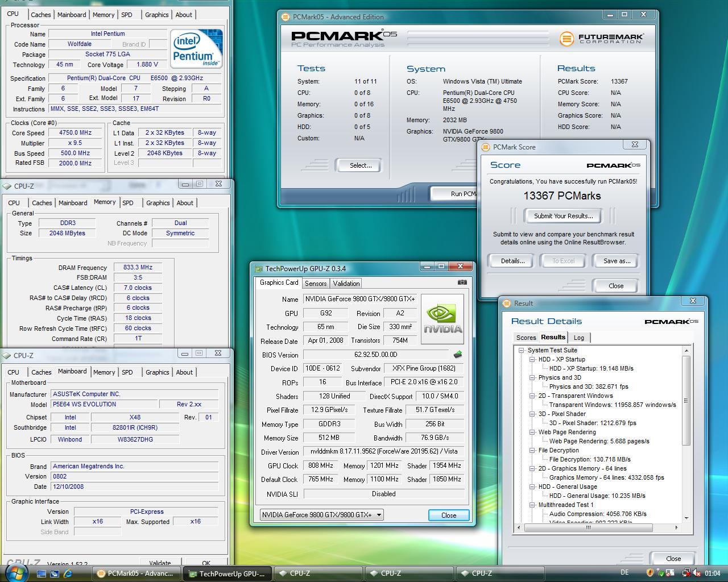Click the Core Speed '4750.0 MHz' value
This screenshot has width=728, height=582.
coord(75,133)
